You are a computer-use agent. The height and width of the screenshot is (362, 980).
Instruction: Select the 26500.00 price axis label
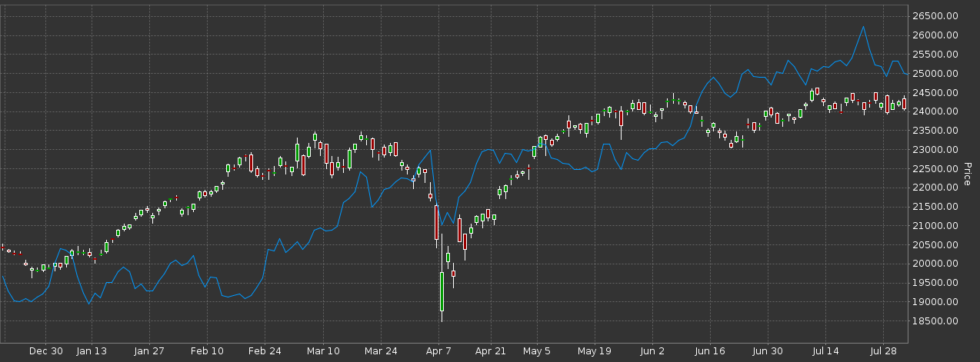coord(935,16)
